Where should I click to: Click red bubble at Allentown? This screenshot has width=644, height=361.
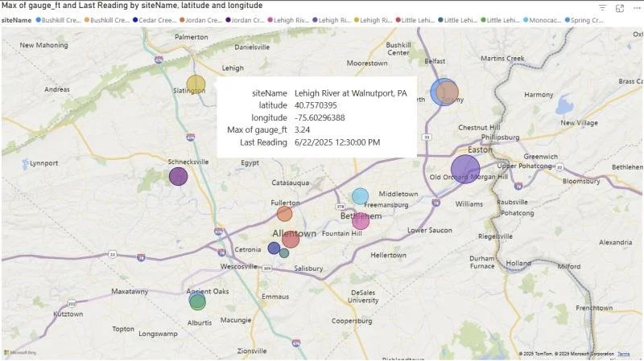point(291,239)
